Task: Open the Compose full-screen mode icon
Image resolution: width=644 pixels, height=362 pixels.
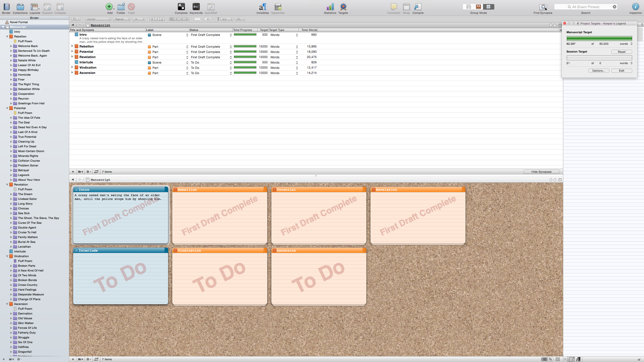Action: [x=181, y=7]
